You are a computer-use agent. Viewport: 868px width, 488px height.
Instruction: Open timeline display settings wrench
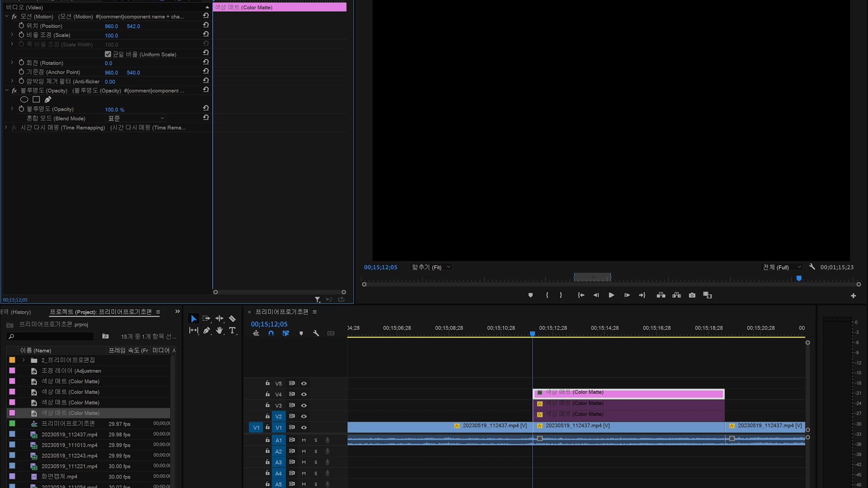click(316, 333)
